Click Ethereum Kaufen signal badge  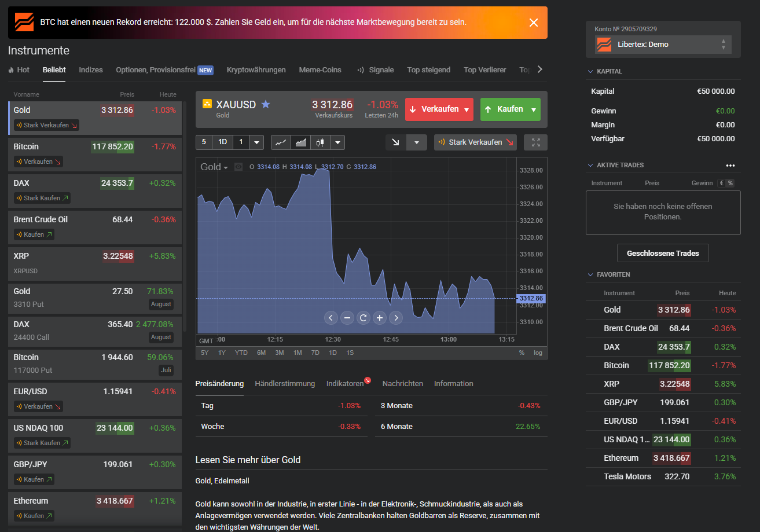[34, 516]
